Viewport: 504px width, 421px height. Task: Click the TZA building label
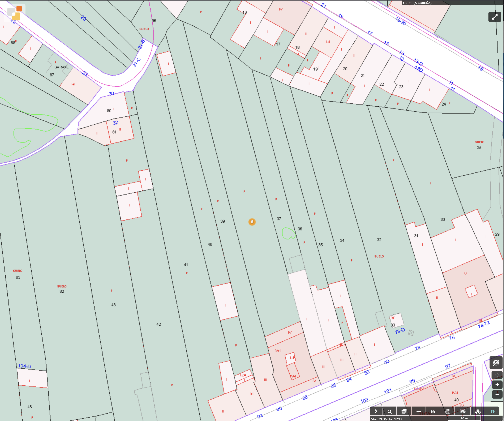point(243,375)
